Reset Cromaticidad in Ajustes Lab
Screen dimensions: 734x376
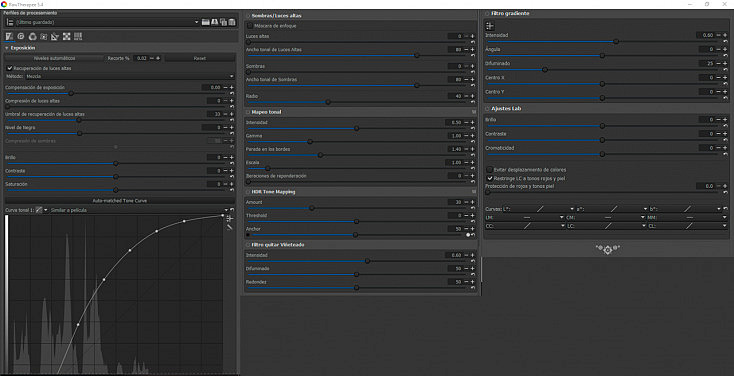click(725, 154)
